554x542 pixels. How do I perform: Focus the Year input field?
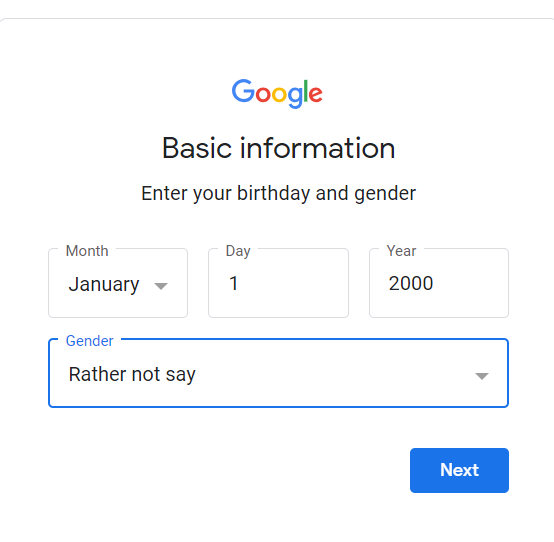tap(439, 283)
